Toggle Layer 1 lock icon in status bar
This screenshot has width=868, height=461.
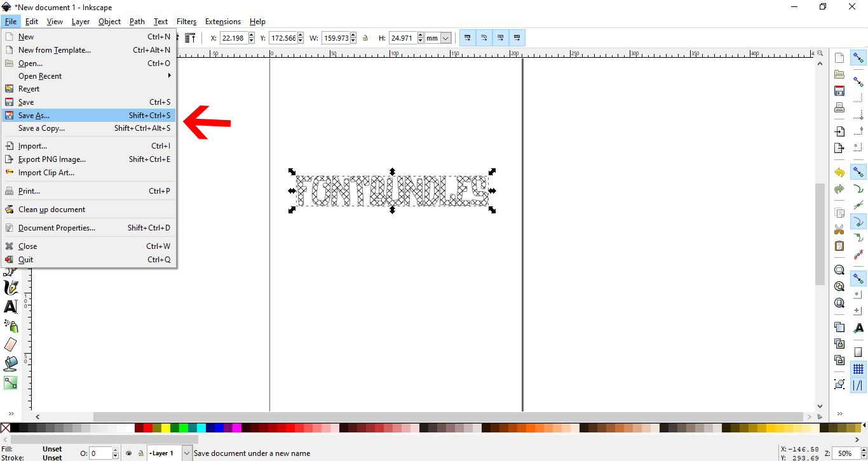click(x=141, y=453)
